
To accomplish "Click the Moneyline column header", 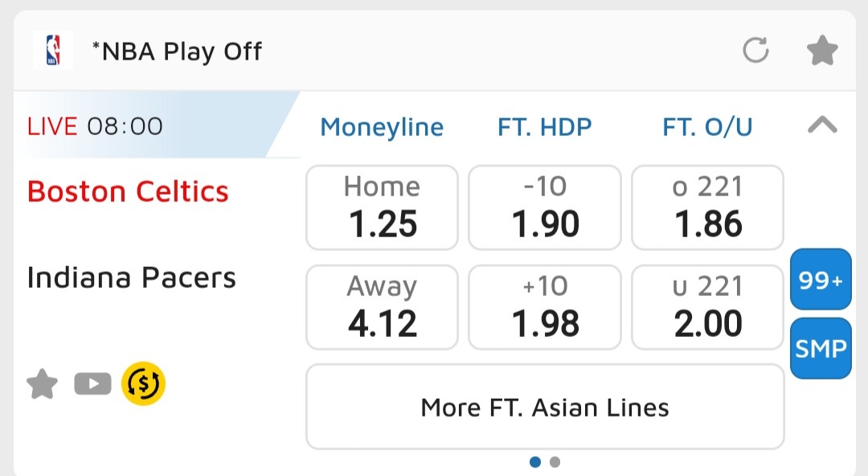I will click(382, 127).
